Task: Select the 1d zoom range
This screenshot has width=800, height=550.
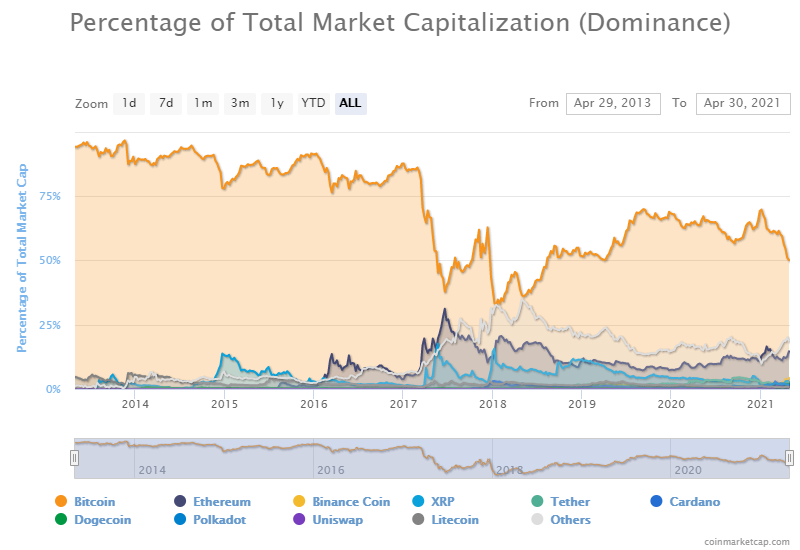Action: click(129, 103)
